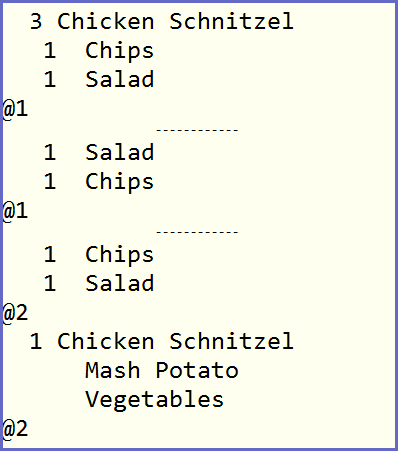Select the Salad line above the first @1

pos(99,79)
